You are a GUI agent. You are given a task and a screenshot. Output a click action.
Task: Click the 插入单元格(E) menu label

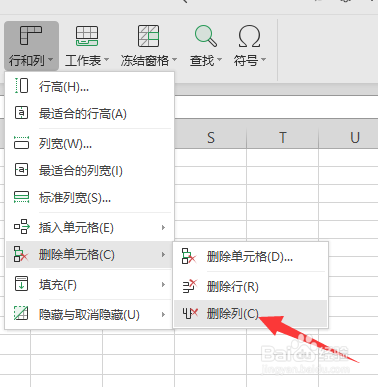(76, 228)
